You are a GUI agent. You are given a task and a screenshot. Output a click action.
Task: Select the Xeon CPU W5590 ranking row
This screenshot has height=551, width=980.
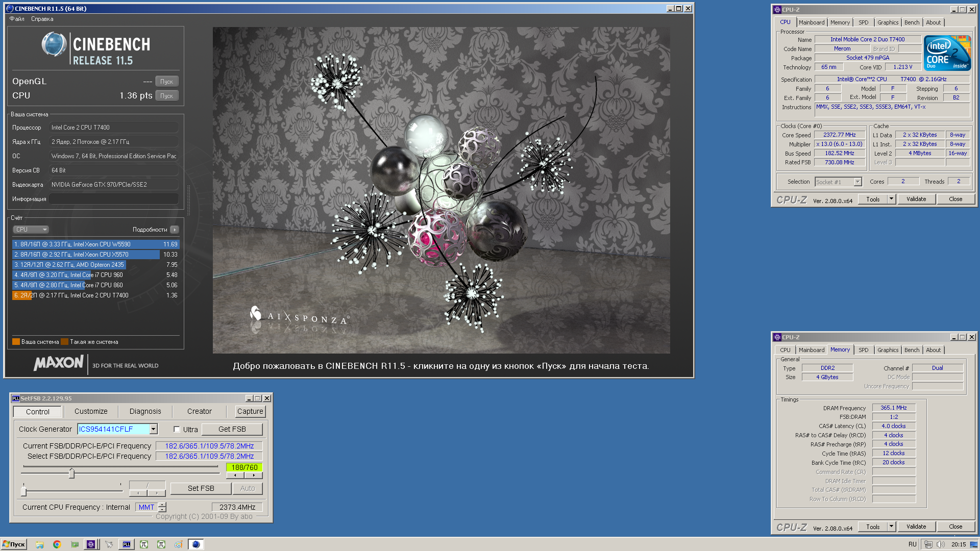tap(95, 244)
